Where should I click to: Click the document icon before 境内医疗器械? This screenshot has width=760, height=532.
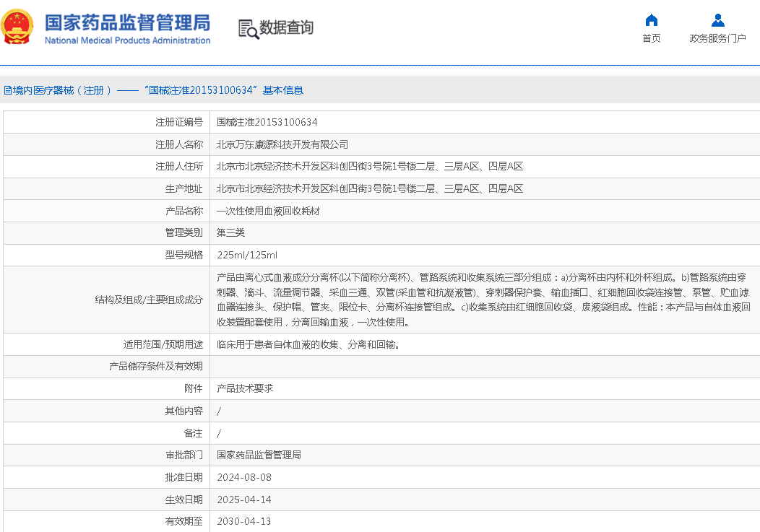[x=8, y=90]
